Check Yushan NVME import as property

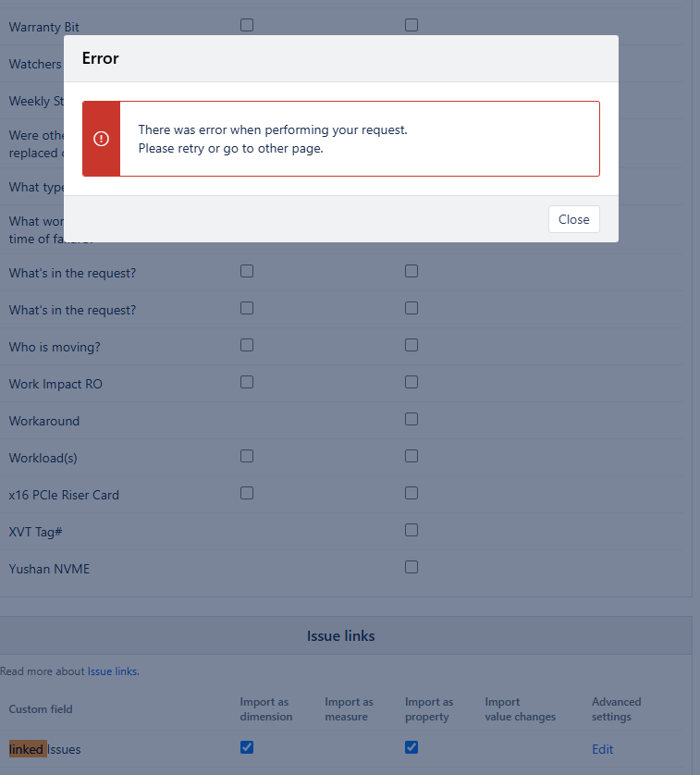(x=411, y=567)
